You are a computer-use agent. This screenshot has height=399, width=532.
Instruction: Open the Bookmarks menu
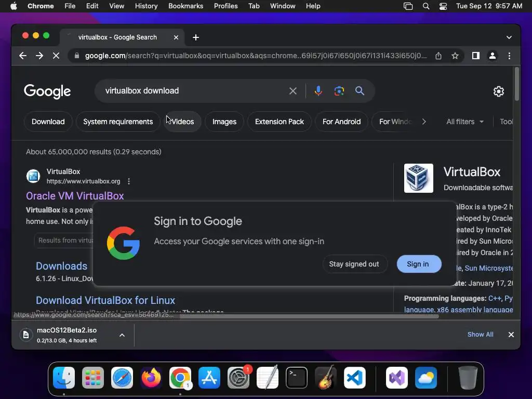click(x=185, y=6)
